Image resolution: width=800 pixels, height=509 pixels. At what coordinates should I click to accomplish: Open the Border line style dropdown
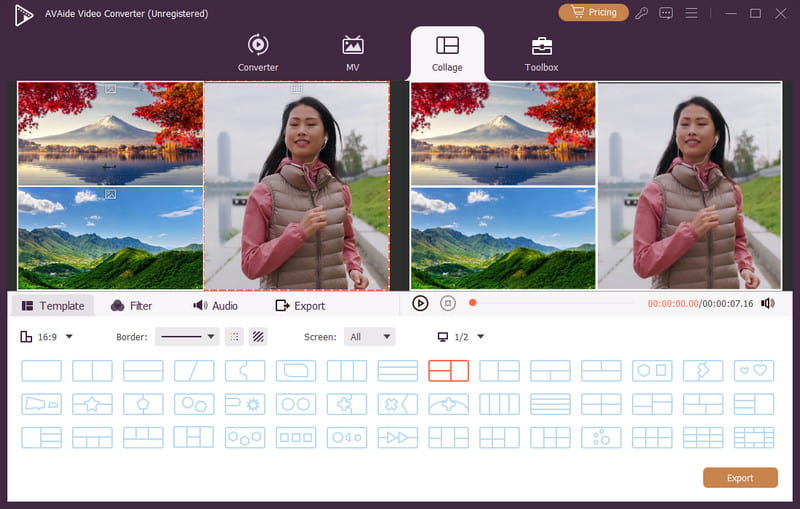187,337
